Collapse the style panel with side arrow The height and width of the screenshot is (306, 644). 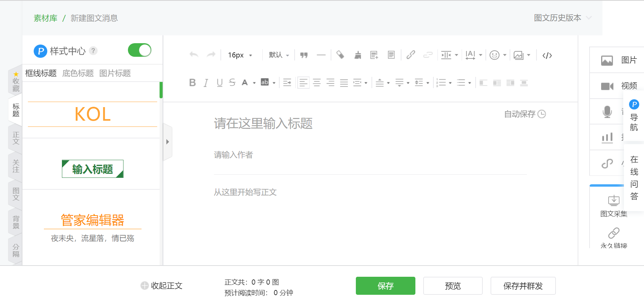pyautogui.click(x=167, y=142)
